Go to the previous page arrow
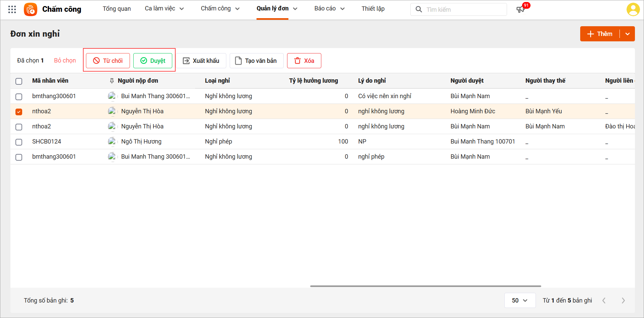Image resolution: width=644 pixels, height=318 pixels. [x=604, y=301]
